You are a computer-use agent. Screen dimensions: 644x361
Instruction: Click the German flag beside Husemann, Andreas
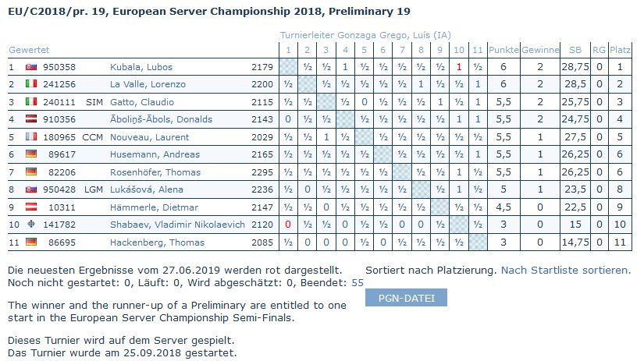coord(31,154)
